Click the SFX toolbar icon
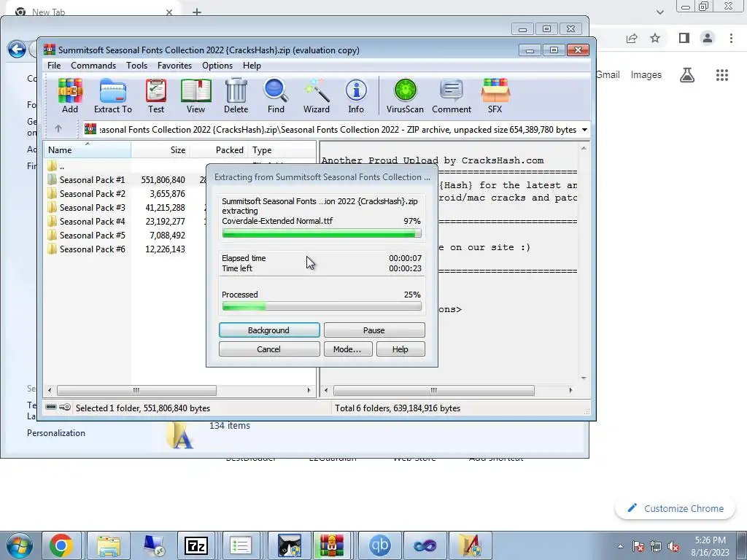The width and height of the screenshot is (747, 560). (x=495, y=96)
